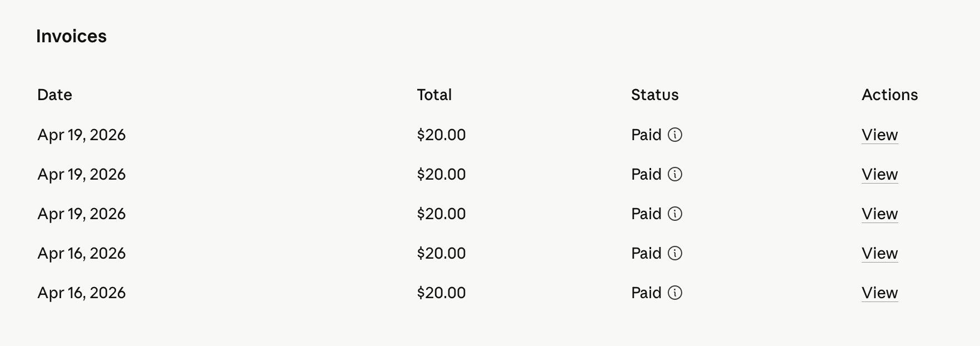Click the info icon in the second Apr 19 row
Image resolution: width=980 pixels, height=346 pixels.
[674, 174]
